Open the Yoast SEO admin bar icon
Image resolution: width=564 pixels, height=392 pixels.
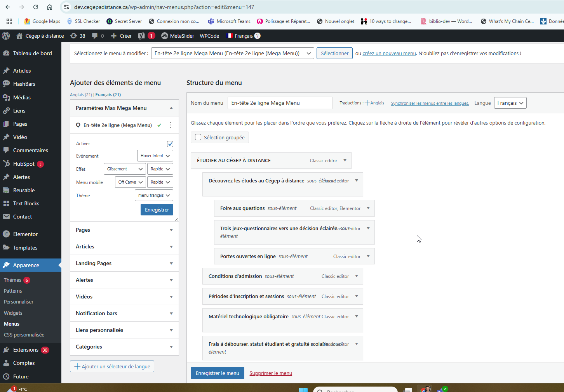click(x=142, y=36)
